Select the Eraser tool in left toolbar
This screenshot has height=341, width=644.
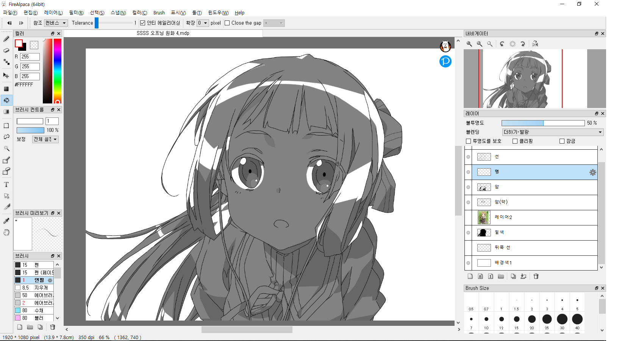[6, 50]
